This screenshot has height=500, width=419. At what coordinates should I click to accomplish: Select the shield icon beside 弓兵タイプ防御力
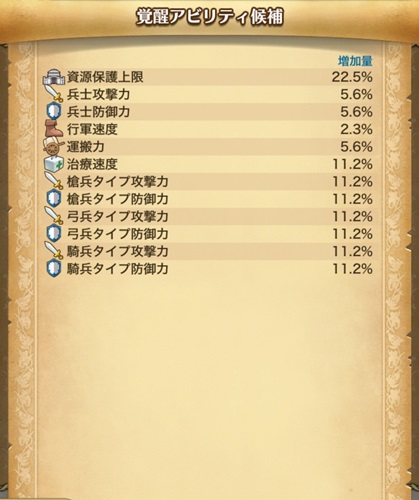tap(54, 233)
